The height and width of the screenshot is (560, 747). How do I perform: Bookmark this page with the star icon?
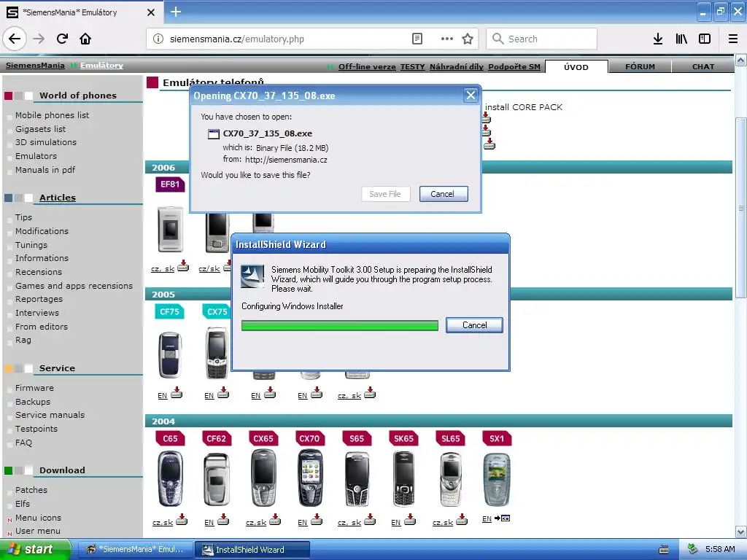tap(468, 39)
